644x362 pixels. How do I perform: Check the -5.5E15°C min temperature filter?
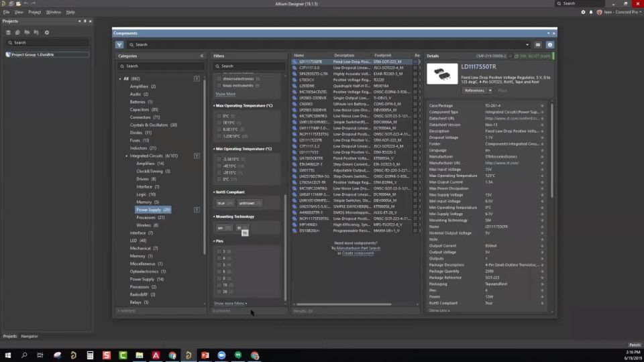[x=219, y=160]
